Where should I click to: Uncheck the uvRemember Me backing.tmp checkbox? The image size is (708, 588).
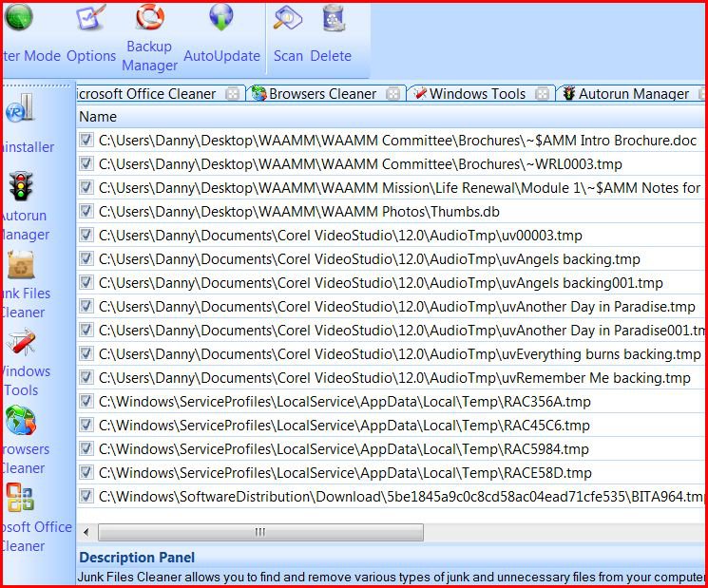[x=86, y=377]
